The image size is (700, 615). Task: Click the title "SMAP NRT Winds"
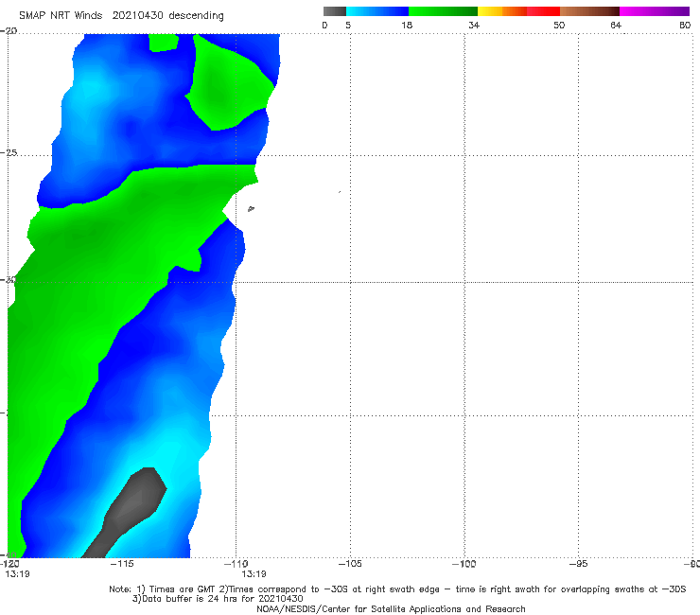pyautogui.click(x=61, y=16)
